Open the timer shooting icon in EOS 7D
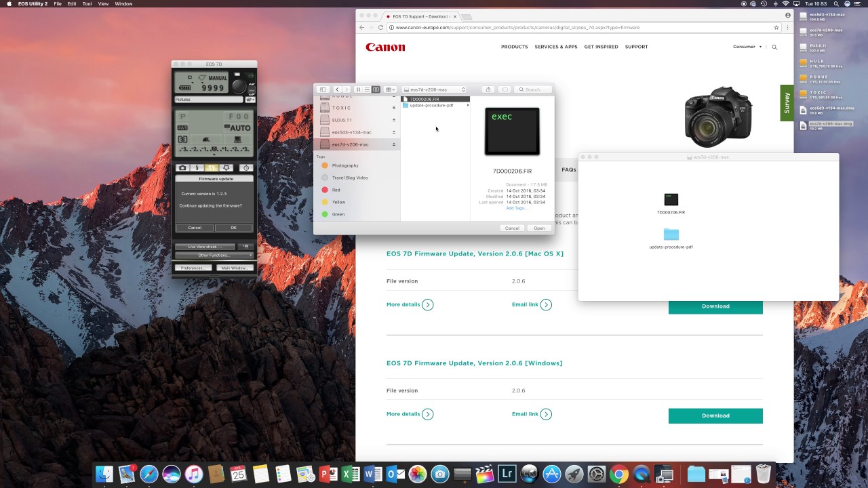 [246, 167]
